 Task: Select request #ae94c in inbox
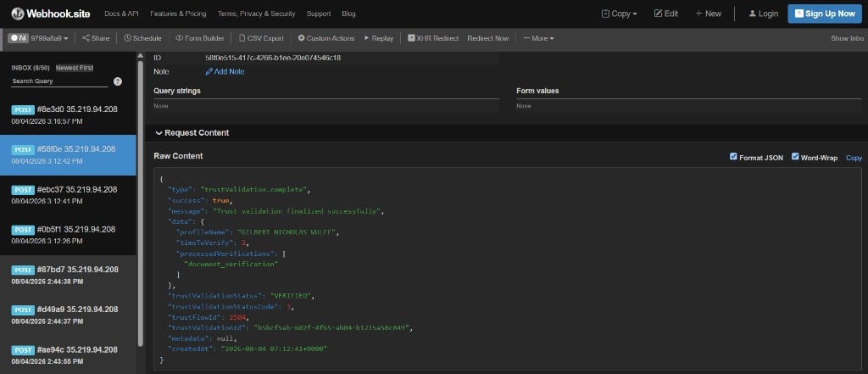click(x=68, y=354)
